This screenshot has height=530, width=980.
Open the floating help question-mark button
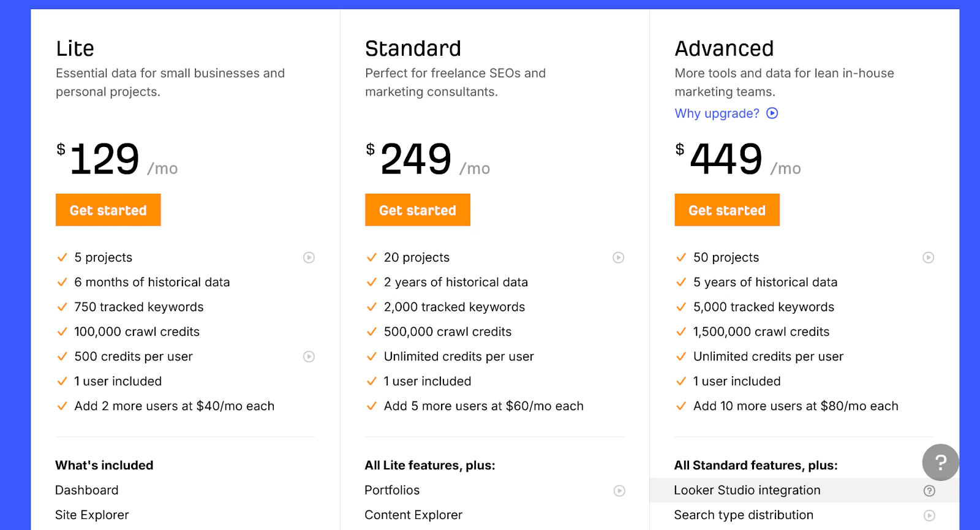pyautogui.click(x=941, y=462)
